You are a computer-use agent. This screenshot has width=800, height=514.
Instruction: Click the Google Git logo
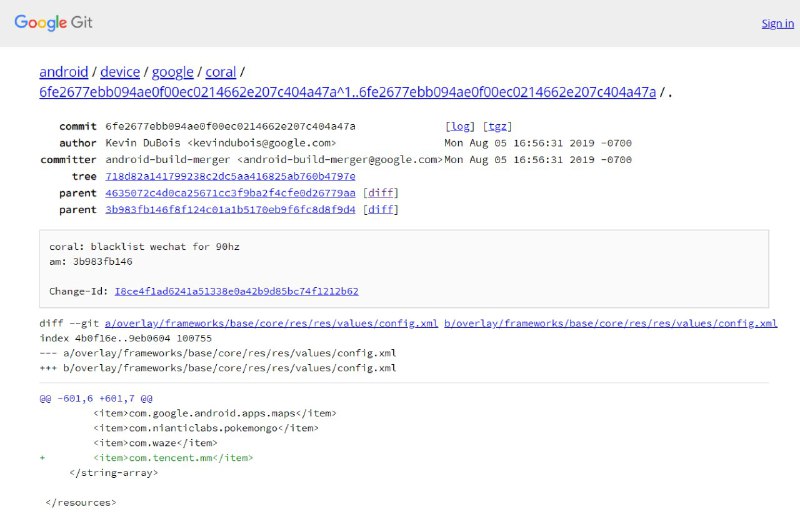53,22
